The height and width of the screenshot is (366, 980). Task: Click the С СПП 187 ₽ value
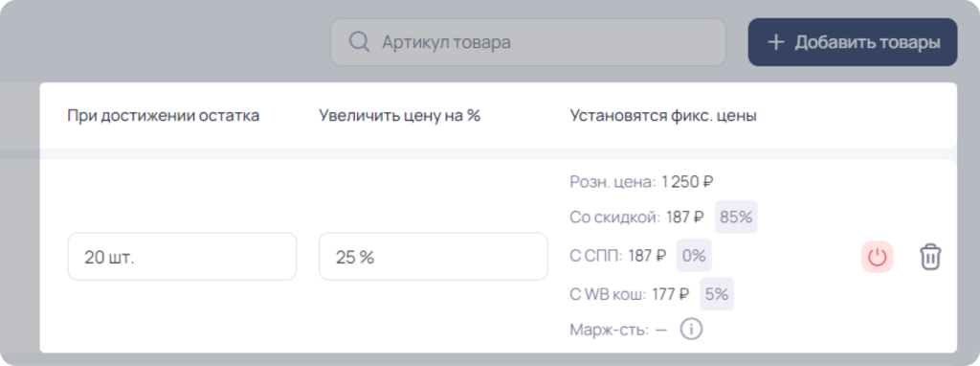(647, 255)
